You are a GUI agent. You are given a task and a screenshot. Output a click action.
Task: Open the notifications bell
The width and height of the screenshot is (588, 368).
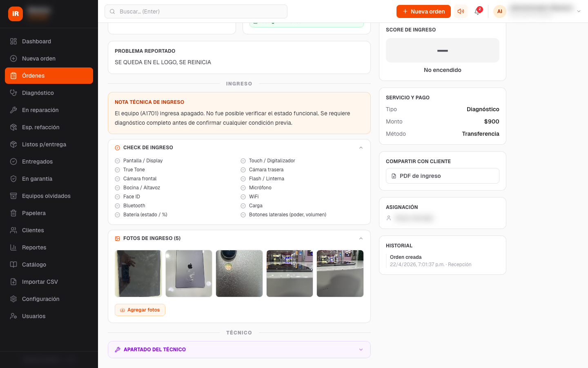click(x=477, y=11)
